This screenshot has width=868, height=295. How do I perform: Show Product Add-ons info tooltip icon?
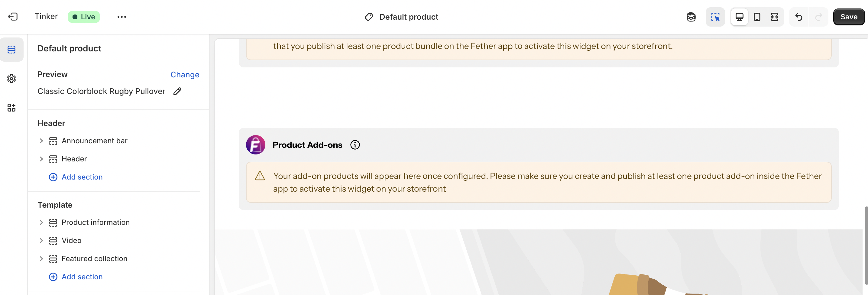355,145
